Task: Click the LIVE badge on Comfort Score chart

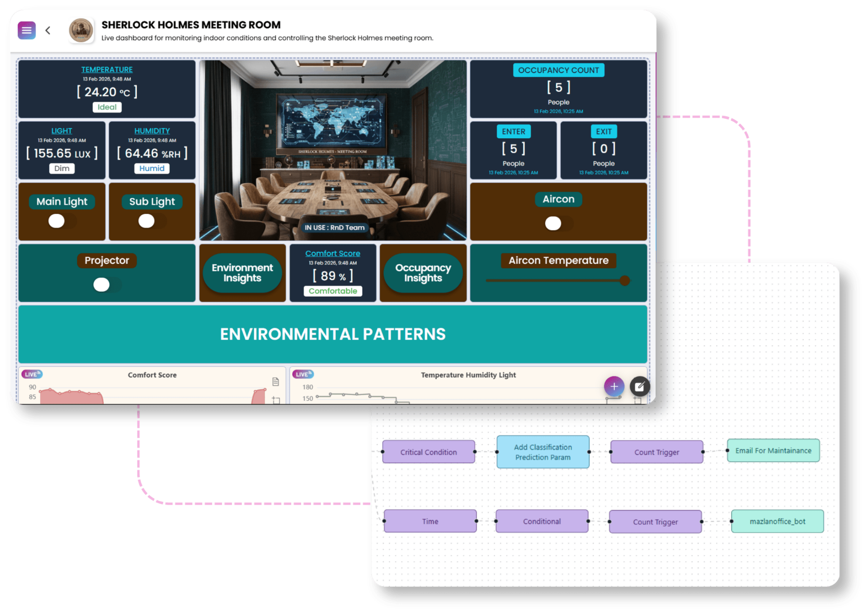Action: click(x=32, y=374)
